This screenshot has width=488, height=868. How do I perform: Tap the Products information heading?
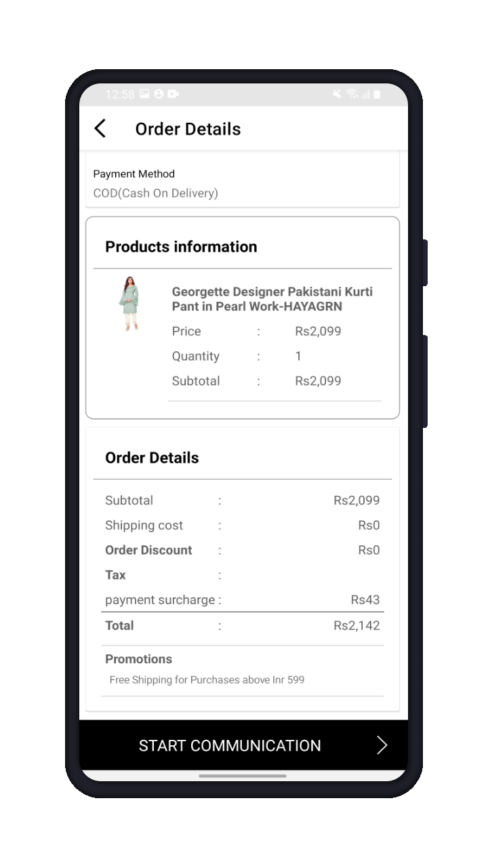pyautogui.click(x=181, y=247)
